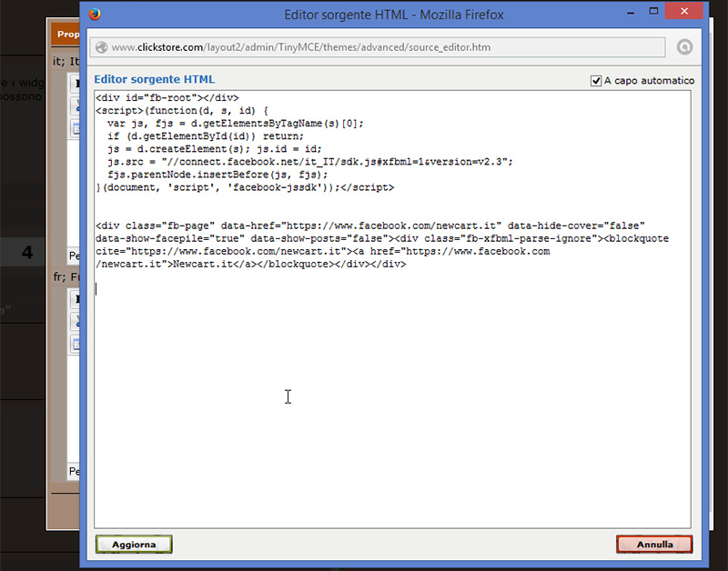Toggle the 'A capo automatico' checkbox
This screenshot has width=728, height=571.
596,81
